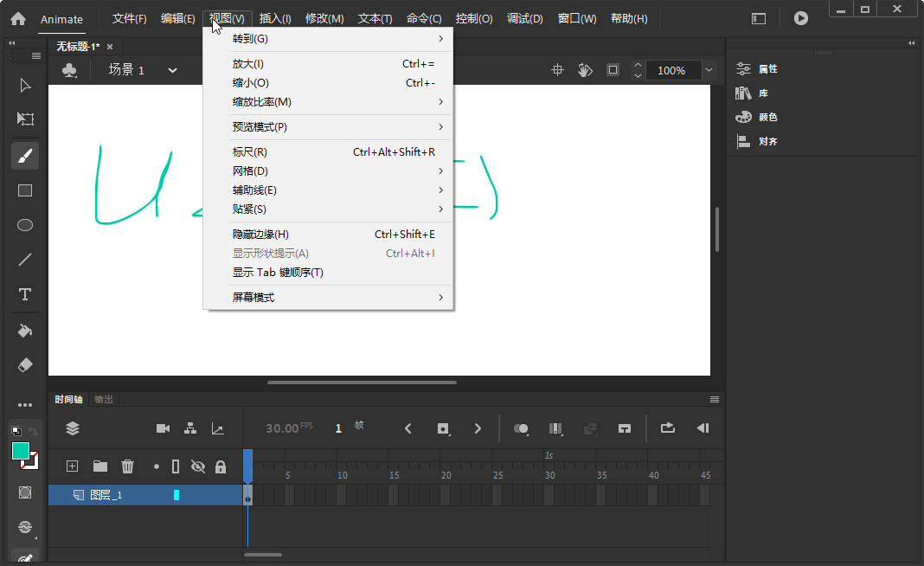Screen dimensions: 924x566
Task: Select the Brush tool
Action: (24, 156)
